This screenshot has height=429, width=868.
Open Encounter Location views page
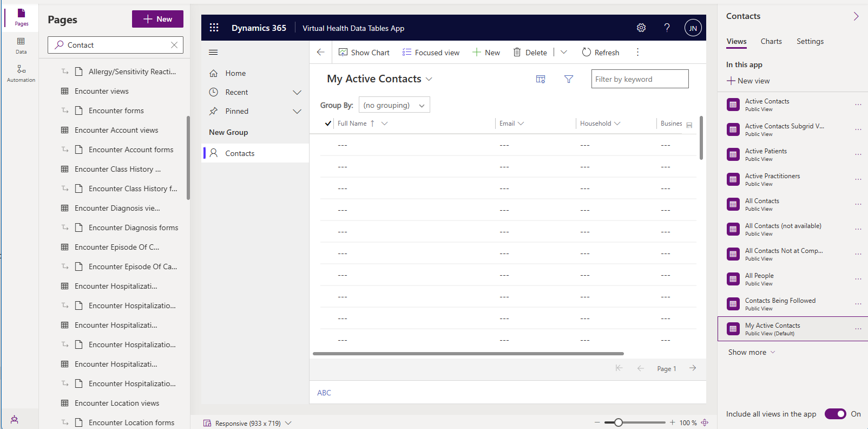pyautogui.click(x=118, y=403)
